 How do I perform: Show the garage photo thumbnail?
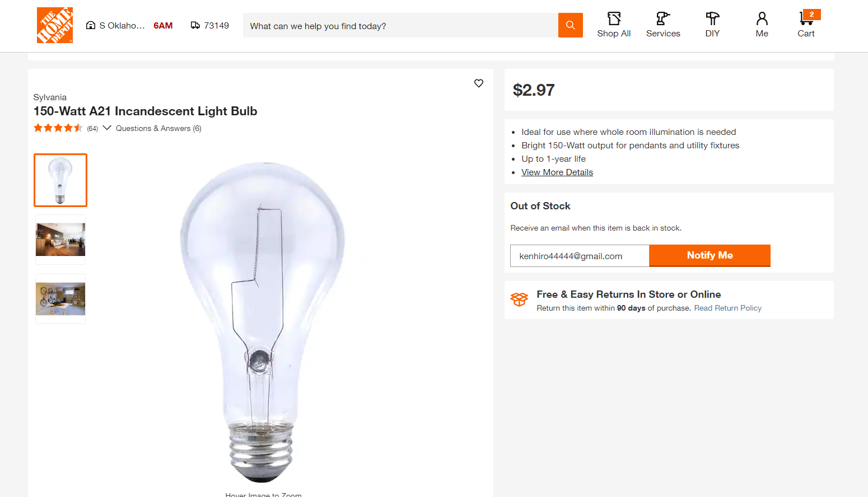coord(60,299)
